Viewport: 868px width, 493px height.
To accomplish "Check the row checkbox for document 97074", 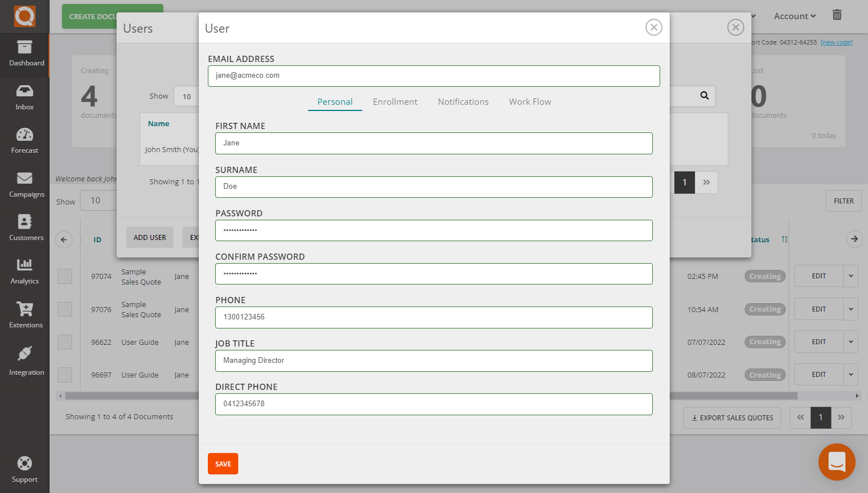I will tap(65, 276).
